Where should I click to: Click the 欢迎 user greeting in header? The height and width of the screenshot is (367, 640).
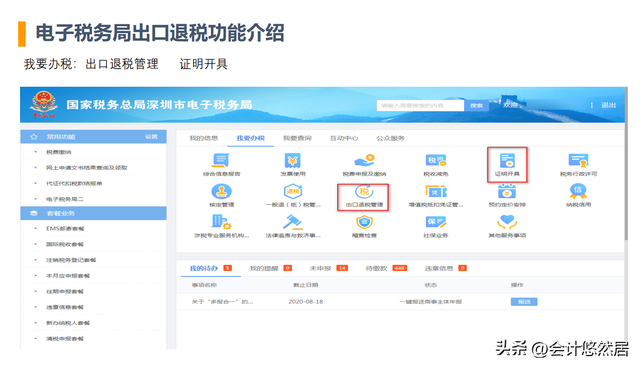coord(510,105)
